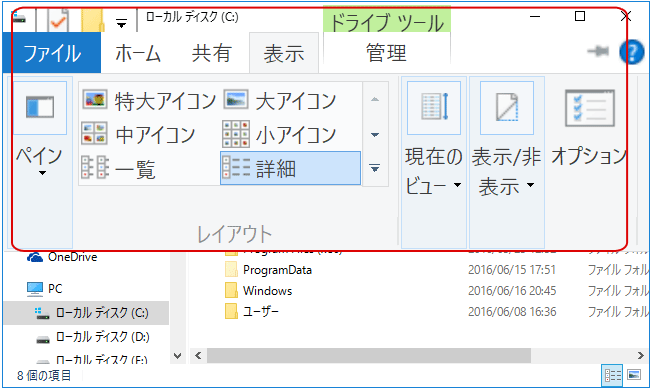This screenshot has width=653, height=390.
Task: Select ローカル ディスク (C:) in navigation tree
Action: click(x=86, y=312)
